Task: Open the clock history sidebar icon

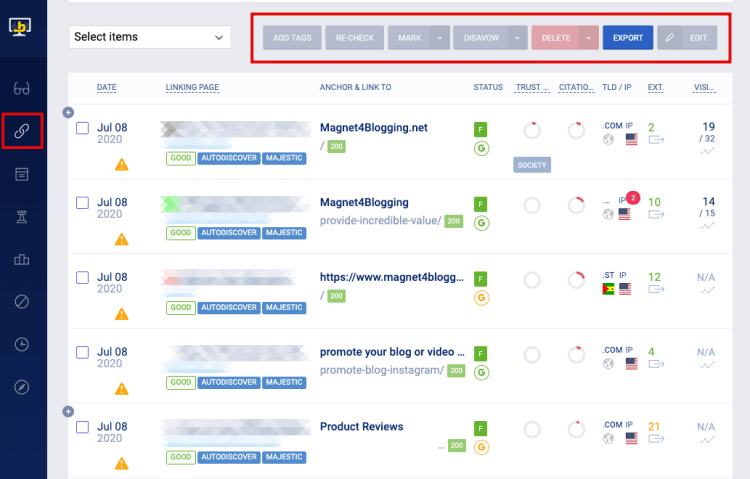Action: [22, 344]
